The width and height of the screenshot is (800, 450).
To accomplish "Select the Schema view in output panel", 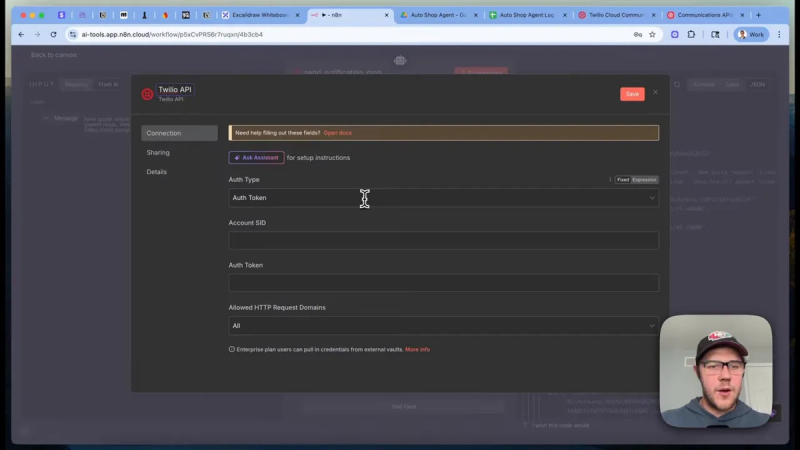I will pos(704,85).
